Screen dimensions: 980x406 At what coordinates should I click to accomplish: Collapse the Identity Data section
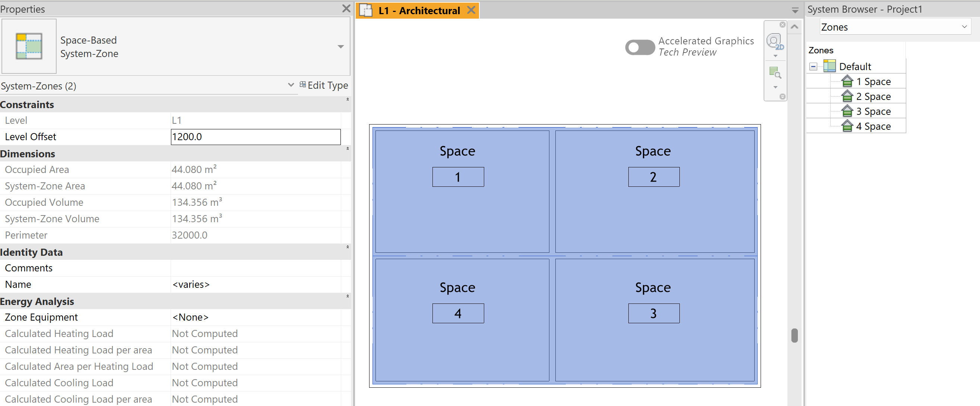point(347,247)
